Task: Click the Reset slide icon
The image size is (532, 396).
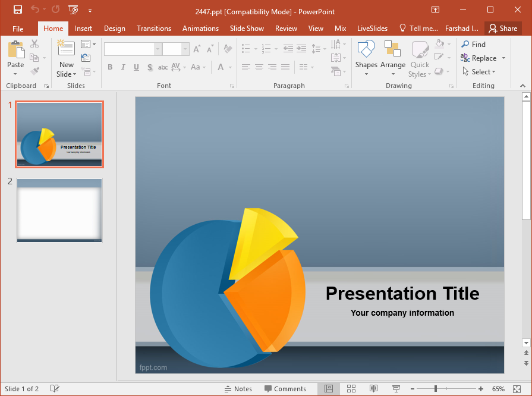Action: [86, 58]
